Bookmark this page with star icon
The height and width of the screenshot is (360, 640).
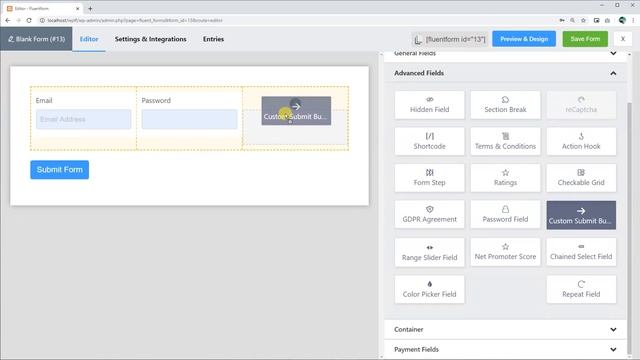pyautogui.click(x=583, y=20)
